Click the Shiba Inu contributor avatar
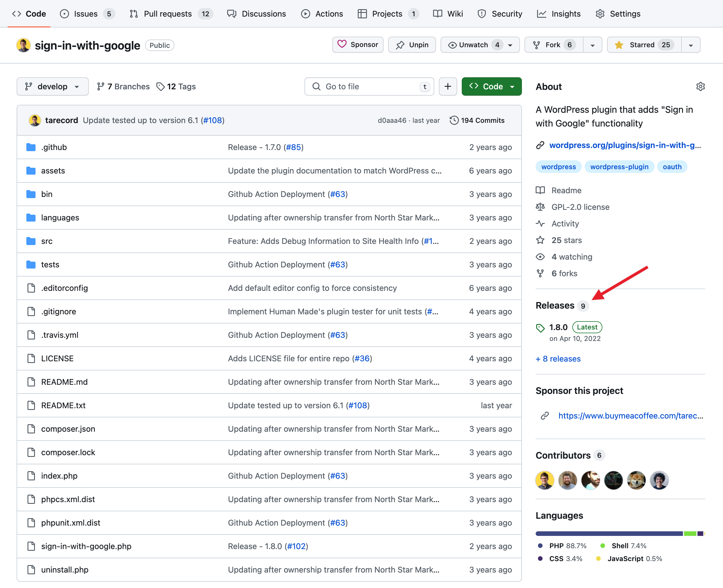Screen dimensions: 723x588 click(636, 480)
